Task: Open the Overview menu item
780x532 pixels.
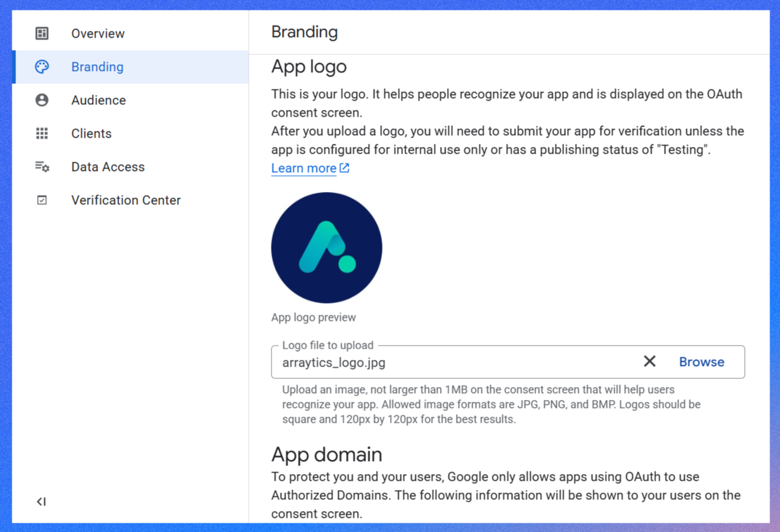Action: (x=130, y=33)
